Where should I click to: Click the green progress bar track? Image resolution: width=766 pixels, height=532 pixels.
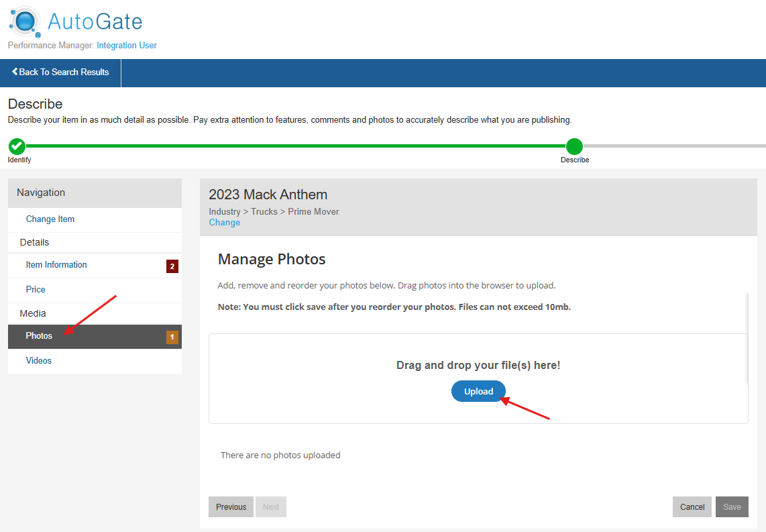[295, 146]
